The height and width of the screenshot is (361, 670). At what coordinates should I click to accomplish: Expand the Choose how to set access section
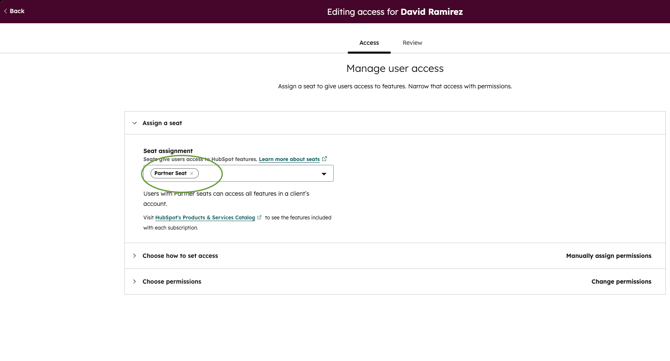[x=134, y=256]
